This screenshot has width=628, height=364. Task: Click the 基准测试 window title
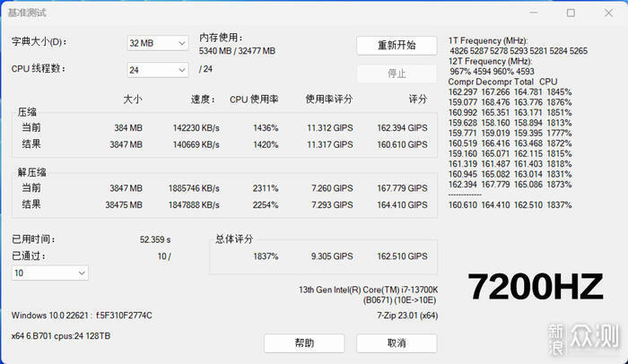27,13
